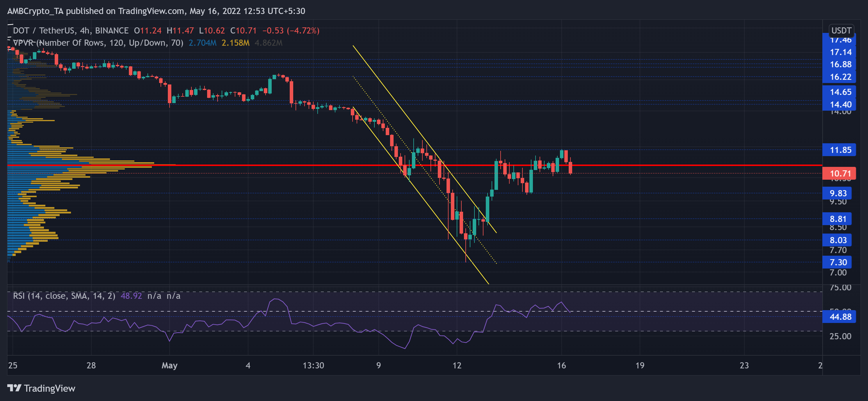Click the price change -0.53 (-4.72%)

point(291,31)
